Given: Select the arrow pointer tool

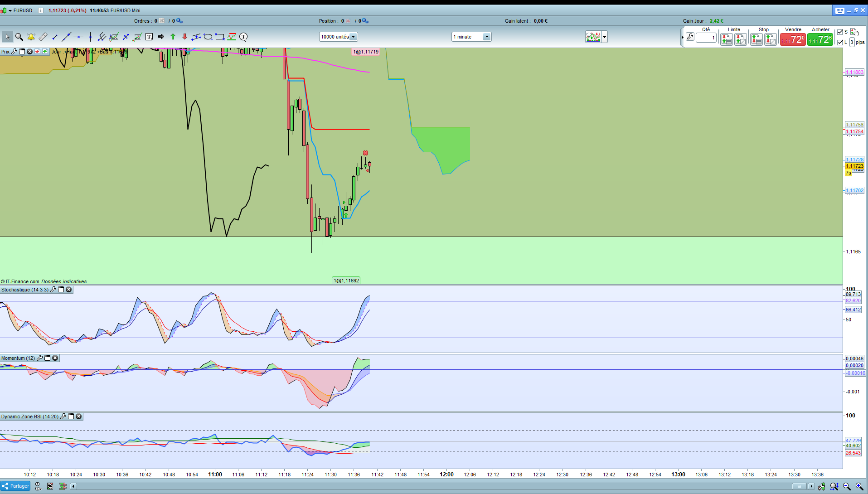Looking at the screenshot, I should point(7,37).
